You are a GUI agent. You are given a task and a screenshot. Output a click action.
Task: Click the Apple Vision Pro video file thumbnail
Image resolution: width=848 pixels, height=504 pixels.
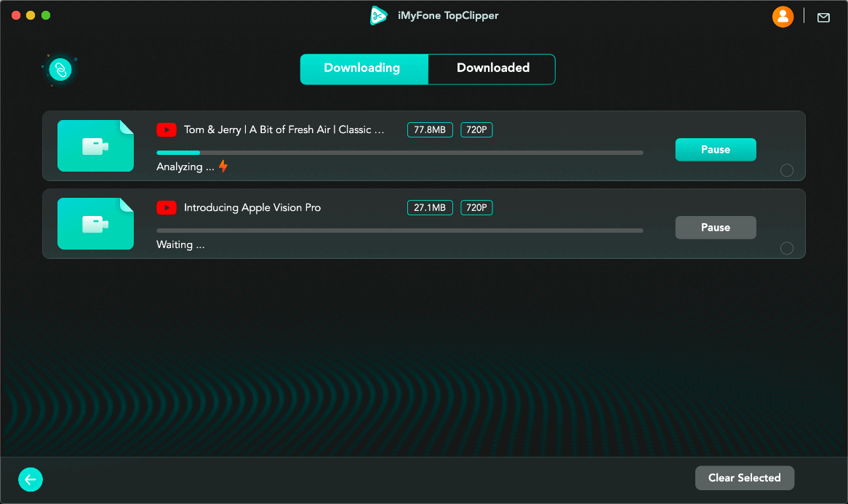pos(95,224)
